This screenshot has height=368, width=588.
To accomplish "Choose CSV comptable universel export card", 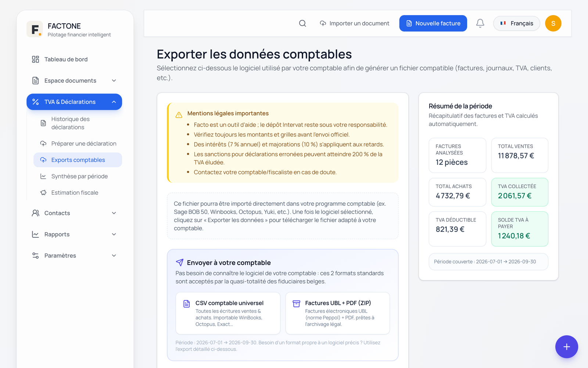I will click(228, 313).
